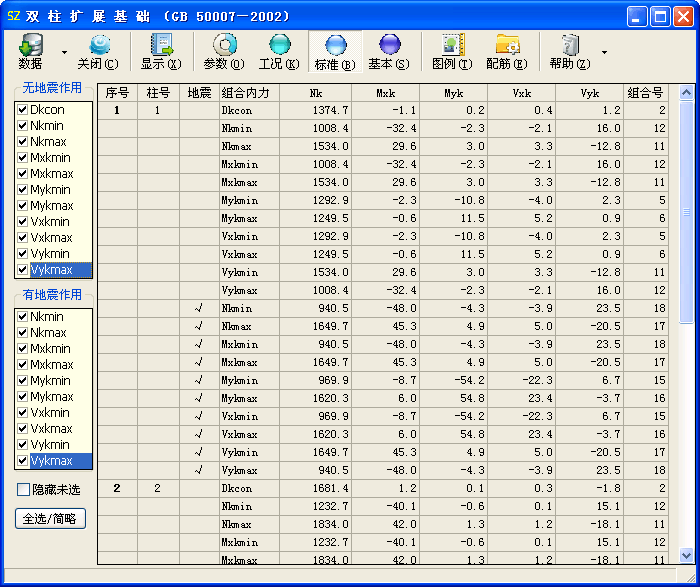The width and height of the screenshot is (700, 587).
Task: Expand the 帮助 dropdown arrow
Action: [x=604, y=52]
